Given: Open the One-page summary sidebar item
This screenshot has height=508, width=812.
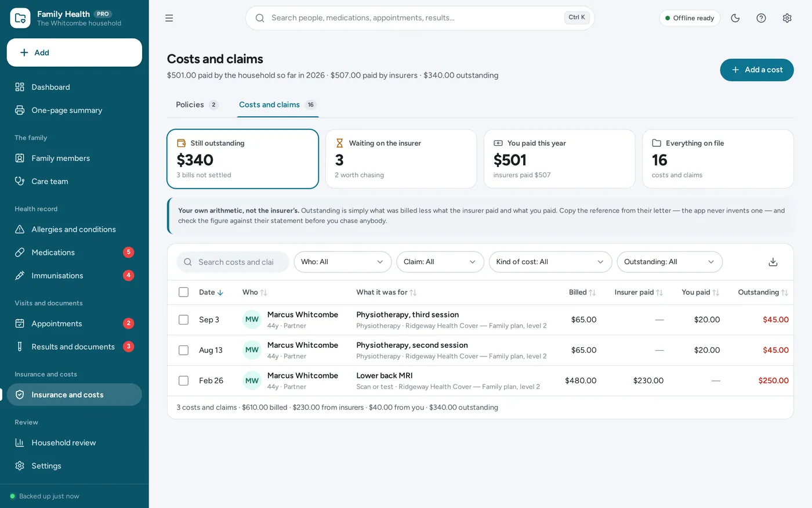Looking at the screenshot, I should (74, 110).
